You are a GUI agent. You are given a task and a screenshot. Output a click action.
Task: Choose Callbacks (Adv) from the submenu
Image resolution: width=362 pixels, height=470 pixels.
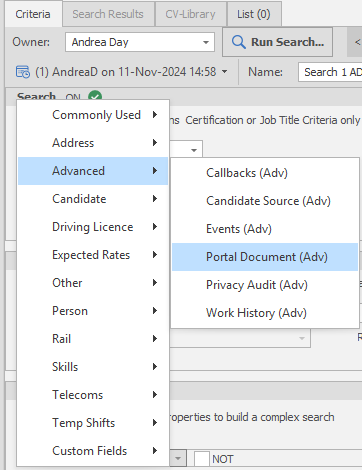coord(265,173)
